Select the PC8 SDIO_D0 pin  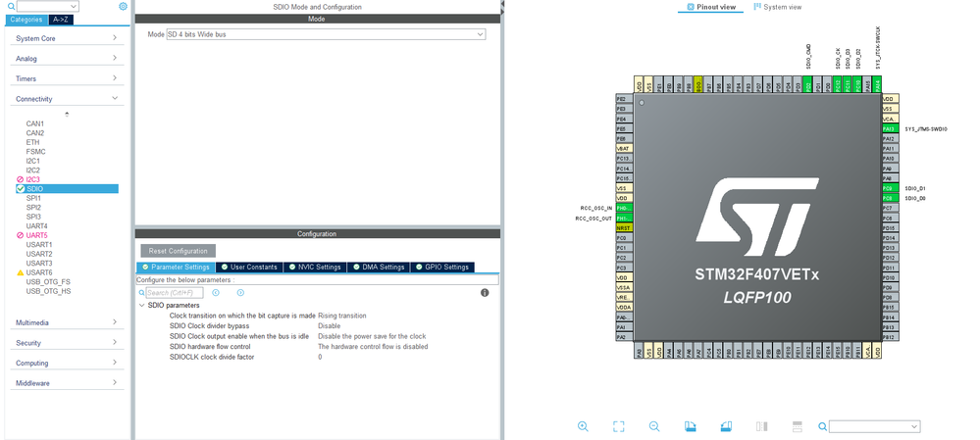click(891, 198)
